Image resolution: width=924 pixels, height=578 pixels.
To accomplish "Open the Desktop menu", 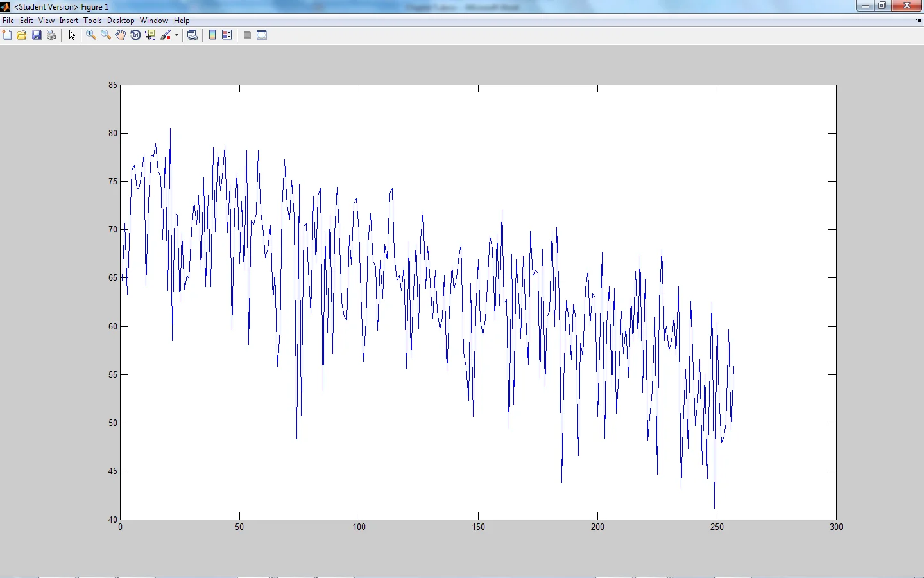I will (x=121, y=21).
